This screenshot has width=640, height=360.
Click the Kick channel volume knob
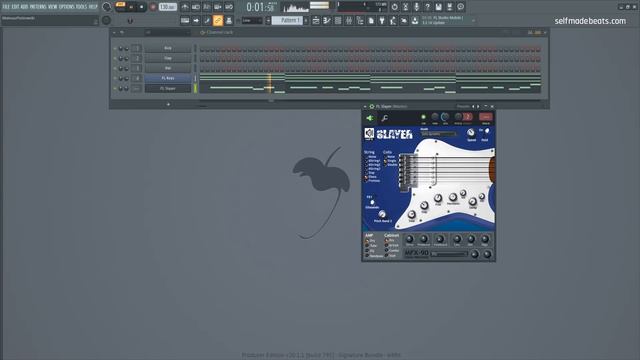[x=127, y=49]
